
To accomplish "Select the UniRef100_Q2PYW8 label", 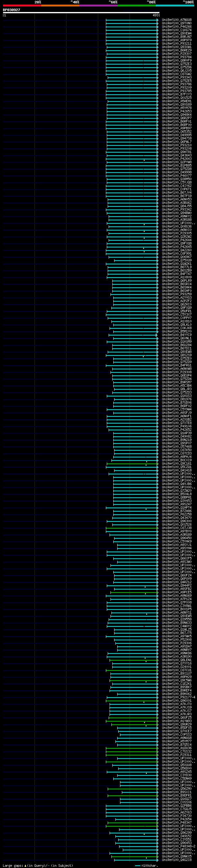I will (x=177, y=162).
